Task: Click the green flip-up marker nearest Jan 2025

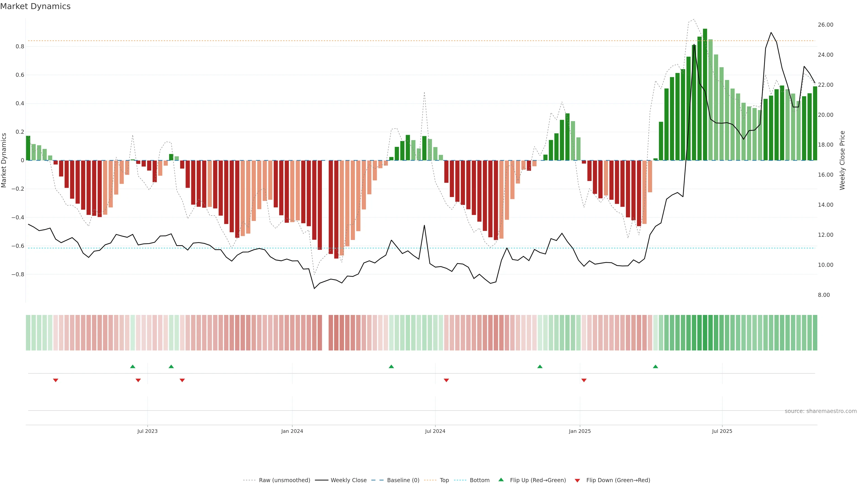Action: [540, 366]
